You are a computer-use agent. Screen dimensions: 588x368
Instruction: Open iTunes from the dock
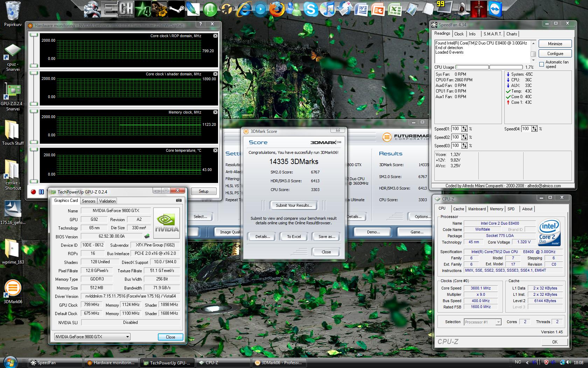tap(328, 9)
